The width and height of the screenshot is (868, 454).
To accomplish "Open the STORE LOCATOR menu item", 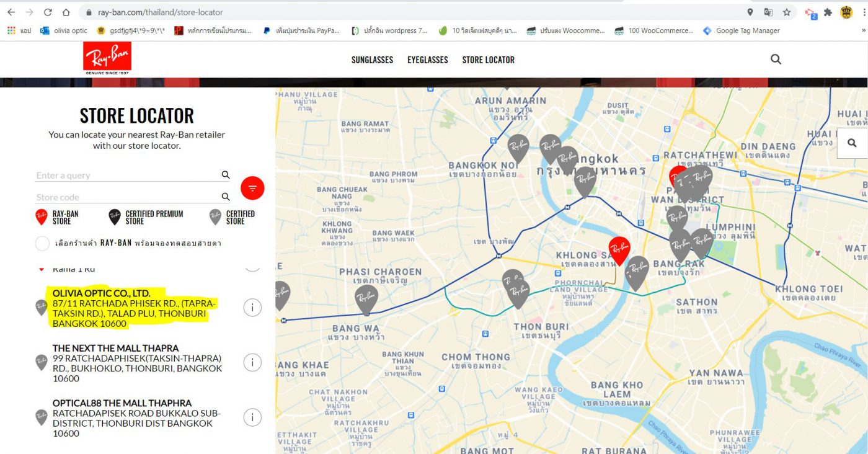I will click(x=489, y=60).
